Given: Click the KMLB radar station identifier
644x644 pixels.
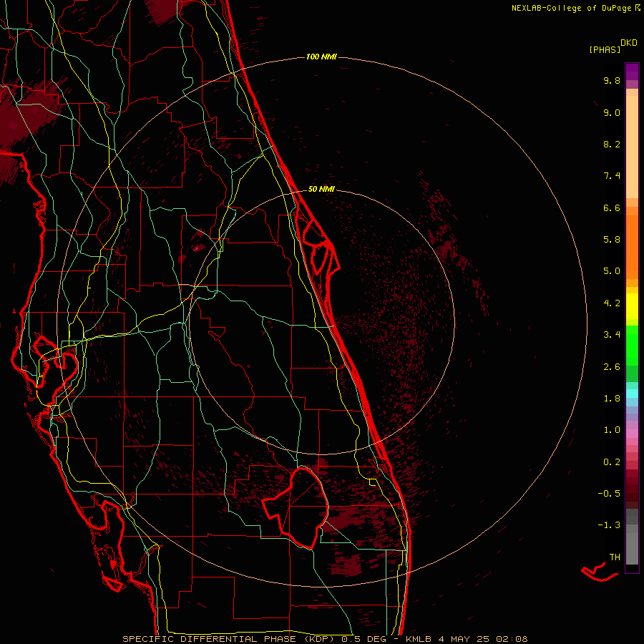Looking at the screenshot, I should point(419,639).
